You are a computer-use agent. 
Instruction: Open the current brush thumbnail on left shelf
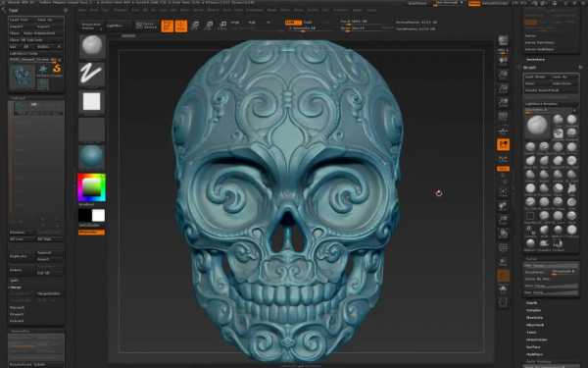click(x=92, y=46)
